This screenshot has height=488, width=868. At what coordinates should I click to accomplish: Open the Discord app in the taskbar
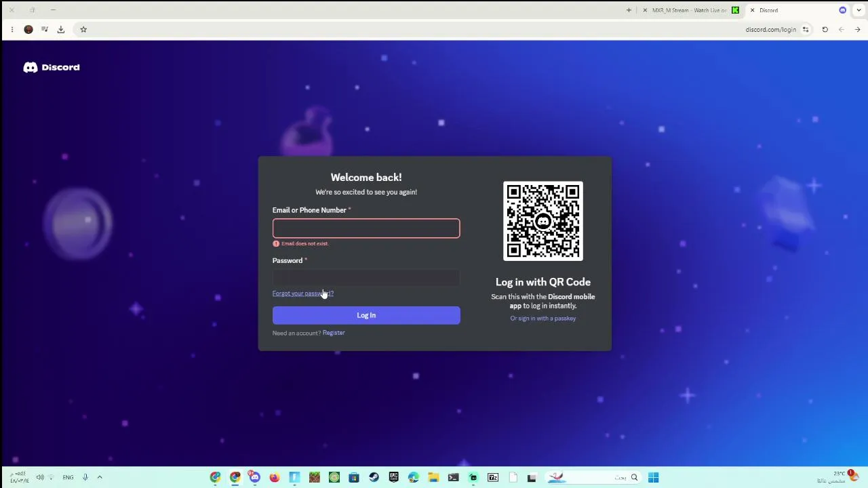point(254,477)
